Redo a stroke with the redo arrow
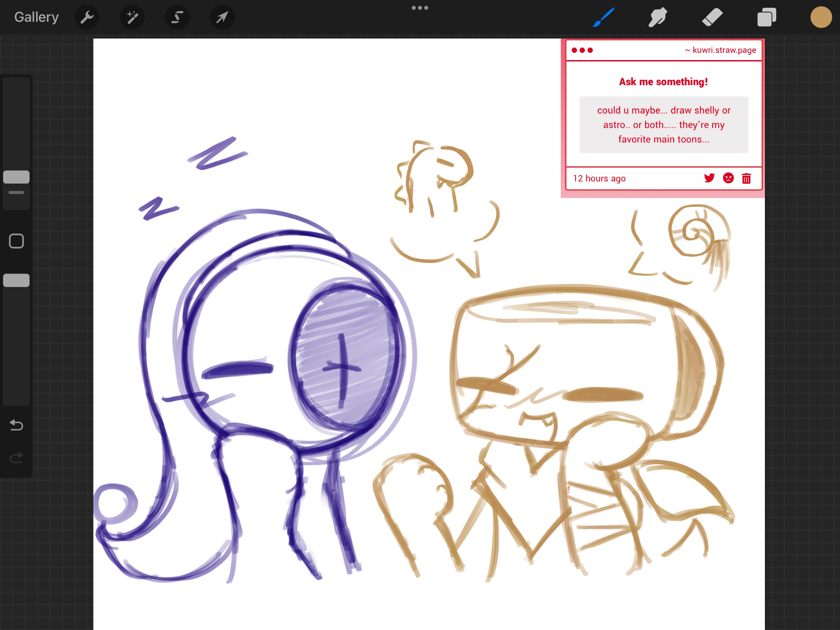Image resolution: width=840 pixels, height=630 pixels. click(16, 458)
